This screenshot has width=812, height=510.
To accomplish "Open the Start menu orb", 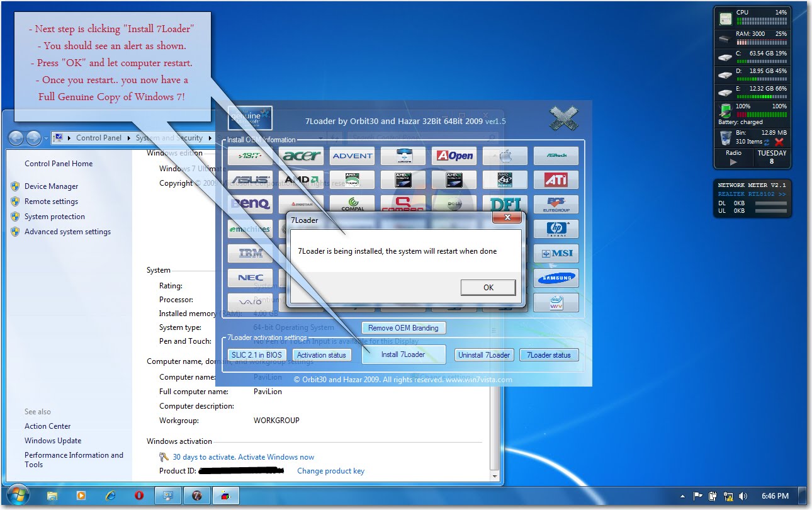I will pyautogui.click(x=18, y=496).
